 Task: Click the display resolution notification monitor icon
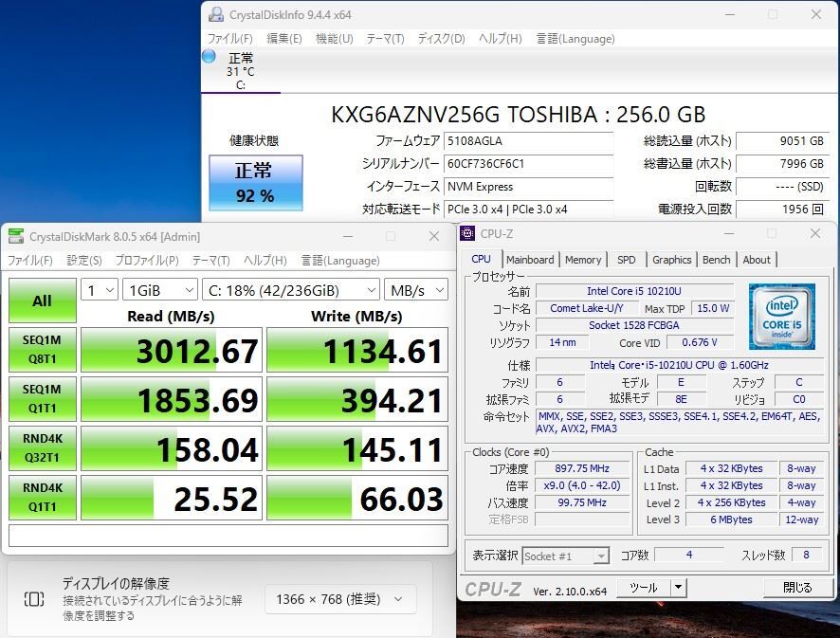pos(35,599)
